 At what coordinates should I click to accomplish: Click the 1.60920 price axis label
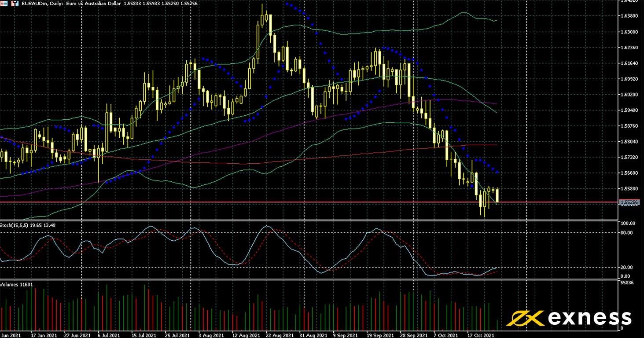(x=629, y=79)
